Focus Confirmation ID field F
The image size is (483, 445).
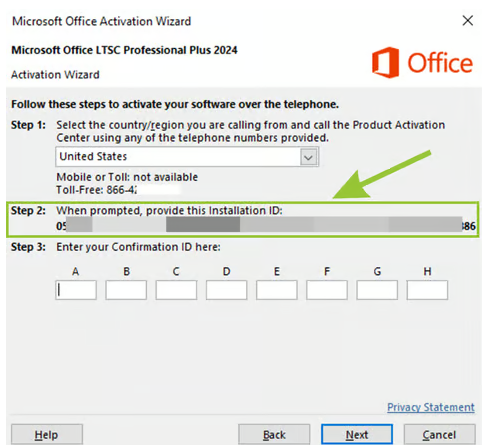[327, 290]
